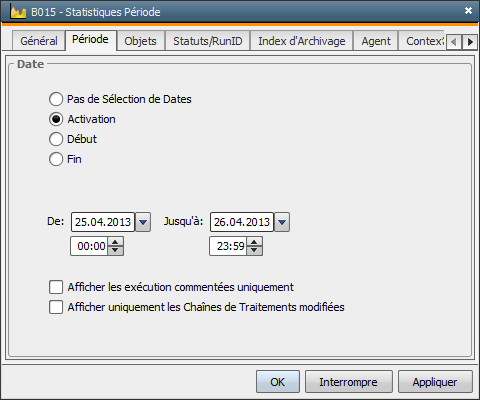Increase the De time with up arrow
This screenshot has width=480, height=400.
point(115,242)
